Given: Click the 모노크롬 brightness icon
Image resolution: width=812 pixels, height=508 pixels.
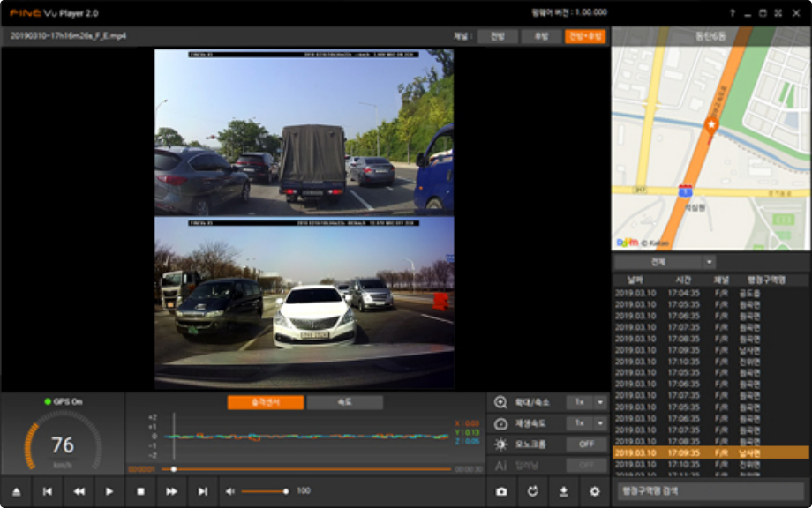Looking at the screenshot, I should (500, 444).
